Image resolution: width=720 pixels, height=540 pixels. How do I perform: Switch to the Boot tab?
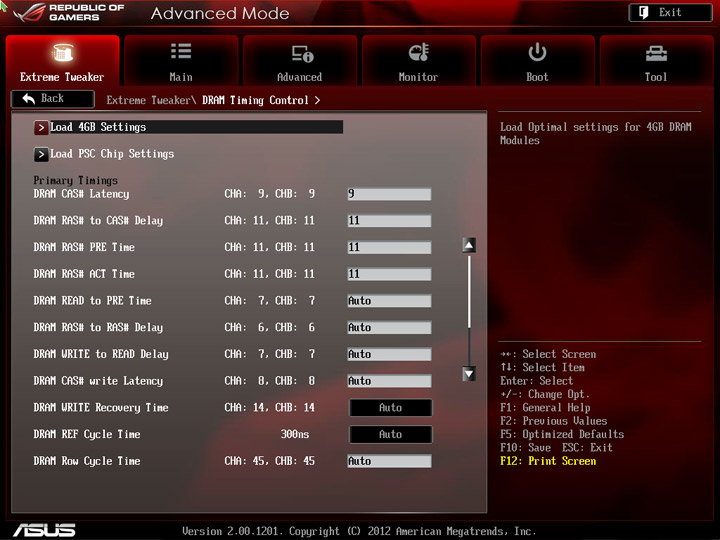pyautogui.click(x=537, y=61)
